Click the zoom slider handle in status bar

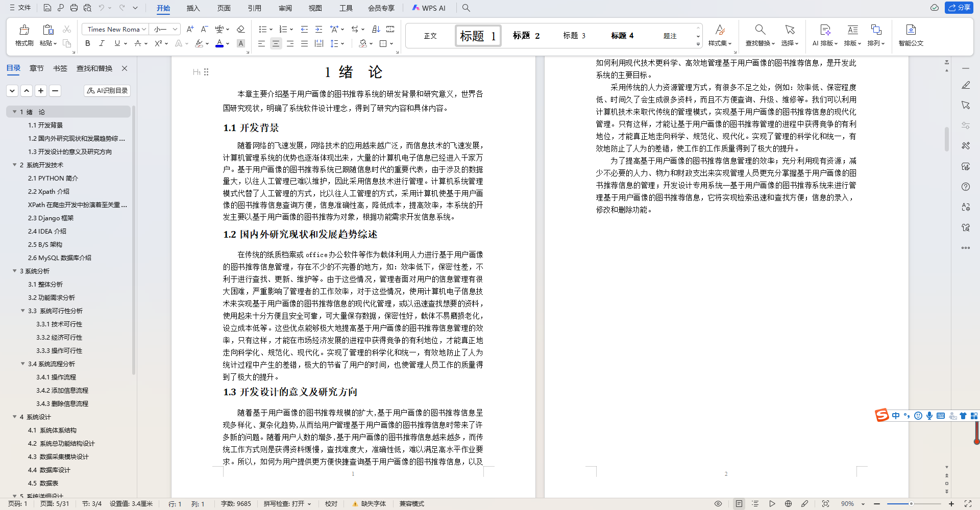click(x=911, y=504)
